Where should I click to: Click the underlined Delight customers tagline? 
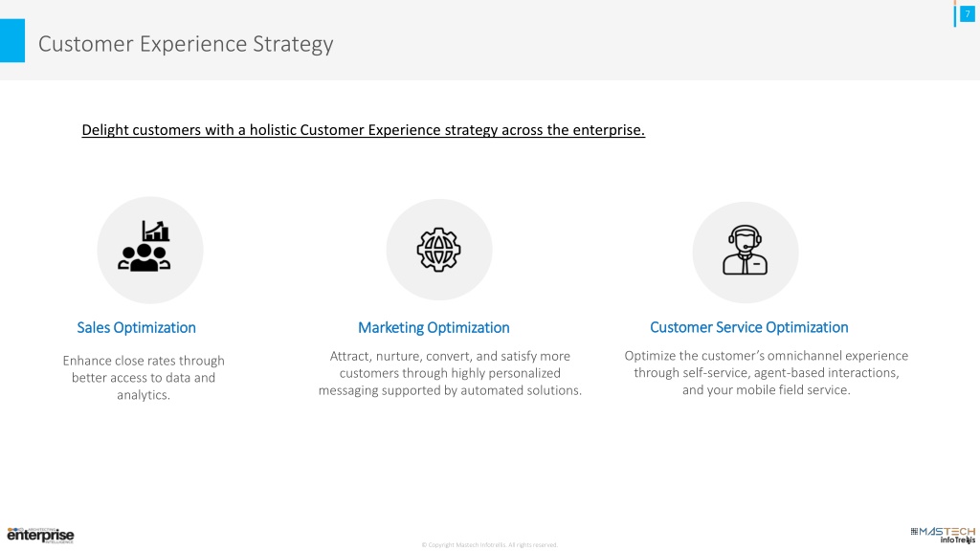tap(363, 130)
